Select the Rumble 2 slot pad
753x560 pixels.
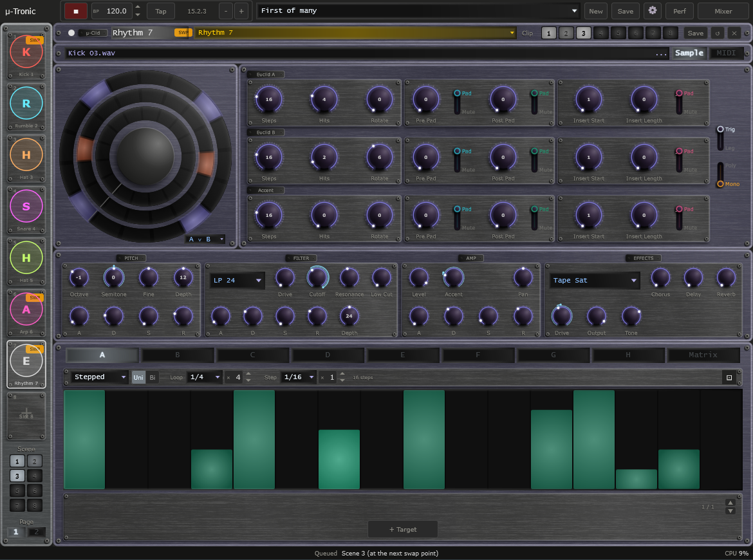click(x=26, y=103)
